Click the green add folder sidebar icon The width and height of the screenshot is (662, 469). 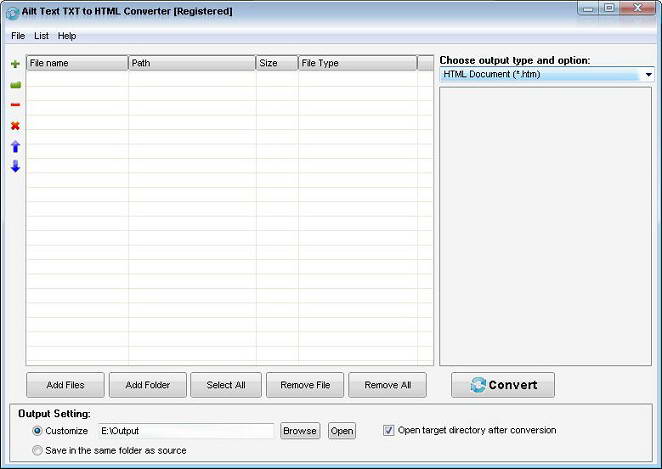click(x=15, y=85)
